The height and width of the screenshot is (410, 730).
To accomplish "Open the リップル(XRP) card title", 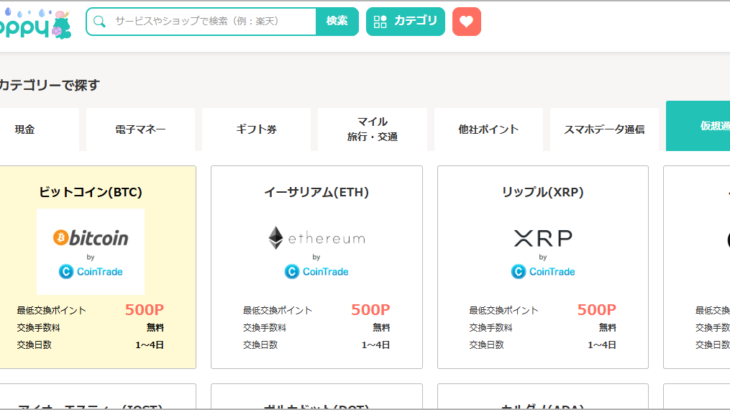I will (x=543, y=192).
